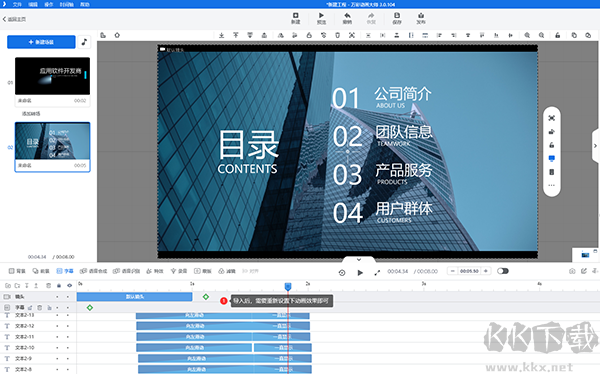600x374 pixels.
Task: Click the blue playhead marker on timeline ruler
Action: pos(288,286)
